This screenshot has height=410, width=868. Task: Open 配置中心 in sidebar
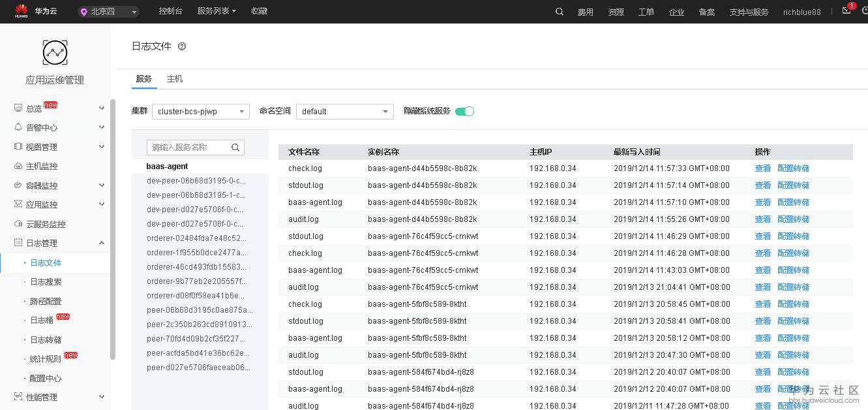(x=46, y=378)
